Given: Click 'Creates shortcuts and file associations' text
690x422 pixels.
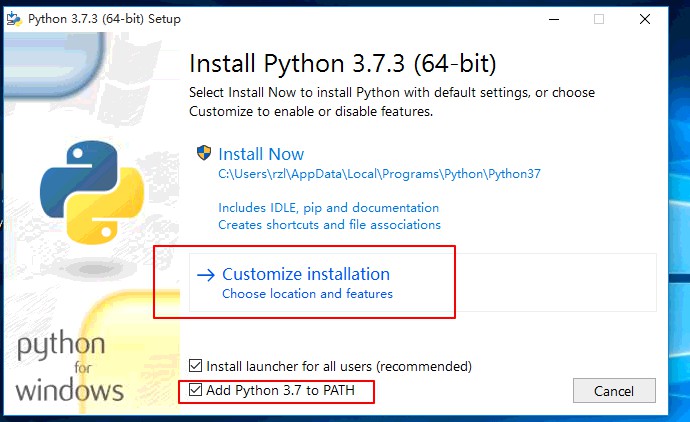Looking at the screenshot, I should pyautogui.click(x=329, y=225).
